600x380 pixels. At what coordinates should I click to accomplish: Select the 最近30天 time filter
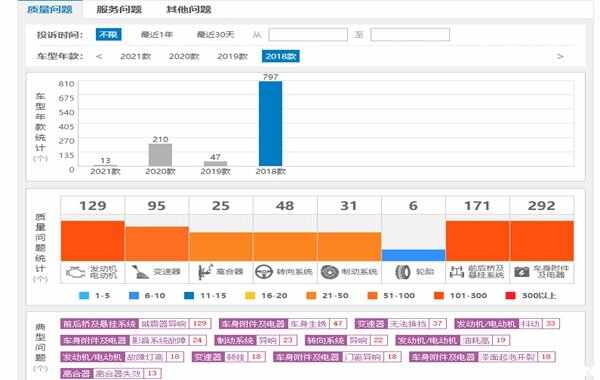215,34
